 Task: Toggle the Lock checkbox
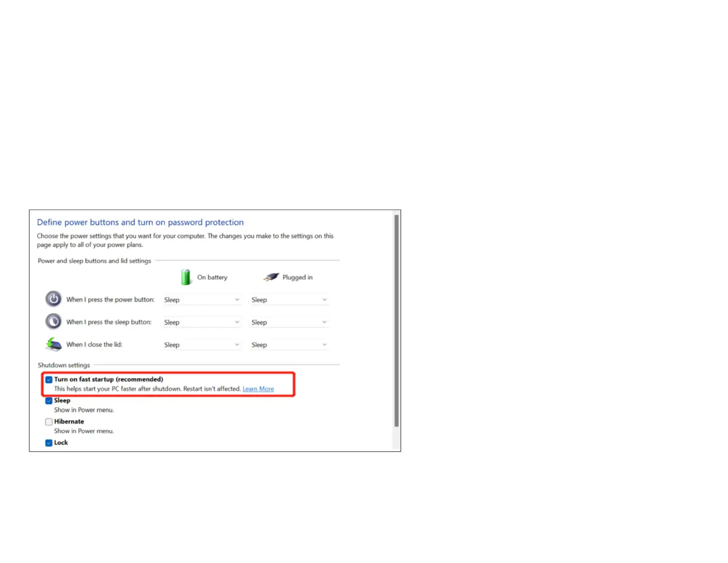(49, 443)
